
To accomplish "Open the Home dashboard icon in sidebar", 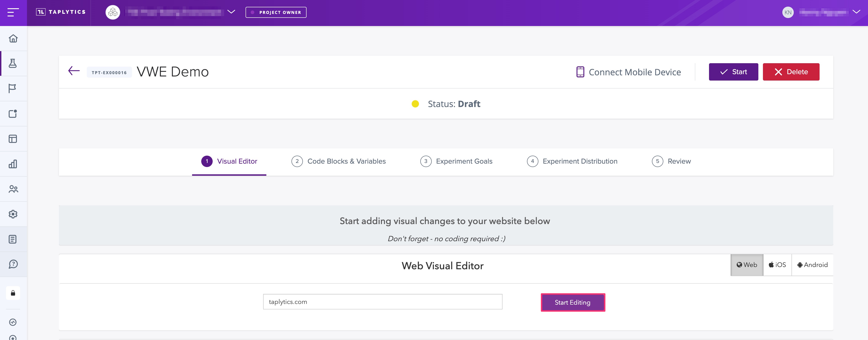I will [13, 38].
